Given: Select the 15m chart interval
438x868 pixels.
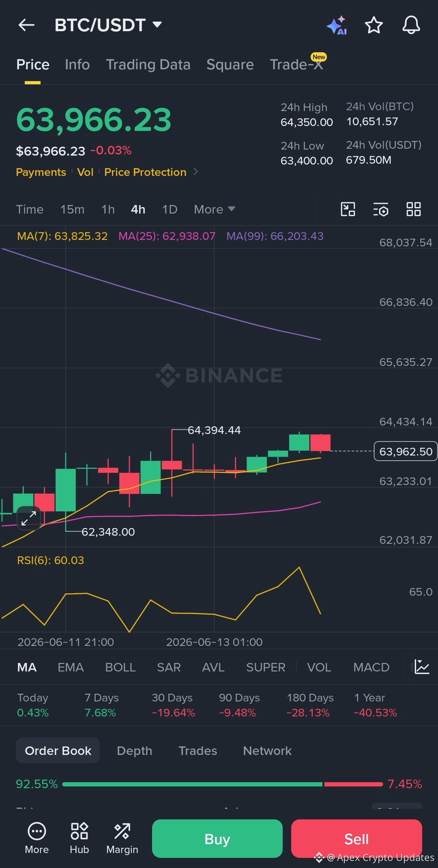Looking at the screenshot, I should (72, 209).
